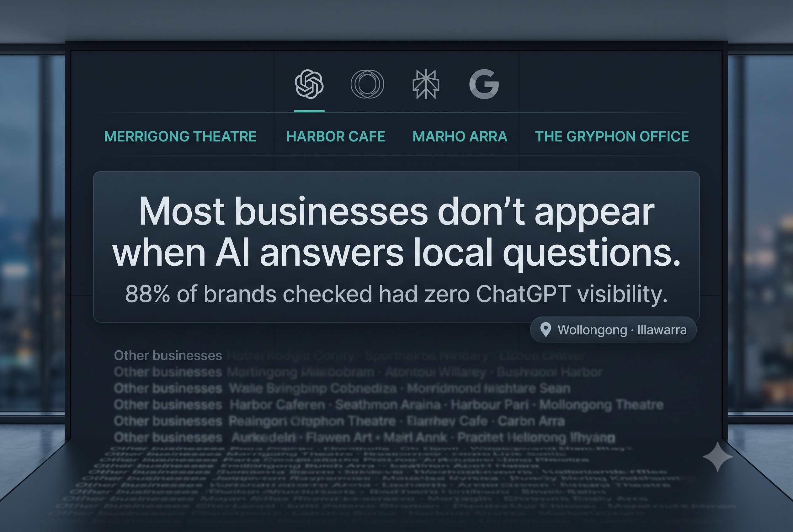Open the HARBOR CAFE tab
793x532 pixels.
(x=336, y=136)
